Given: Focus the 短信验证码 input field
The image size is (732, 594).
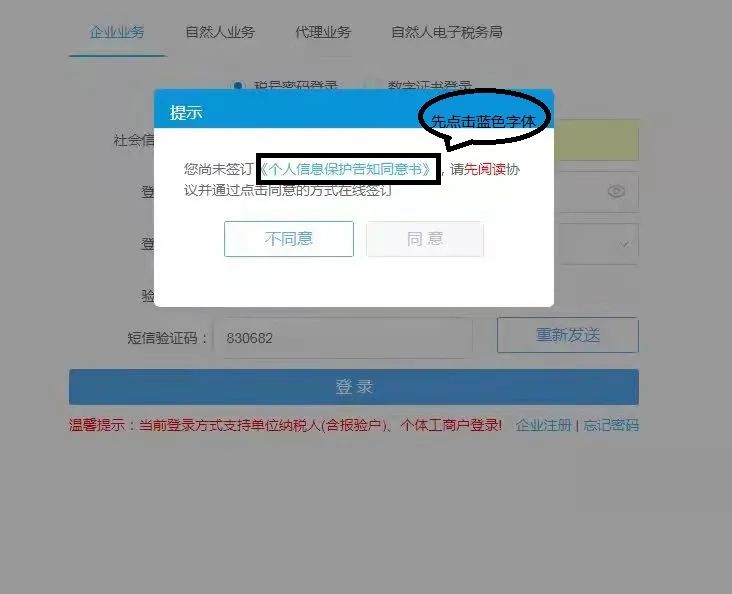Looking at the screenshot, I should 343,338.
